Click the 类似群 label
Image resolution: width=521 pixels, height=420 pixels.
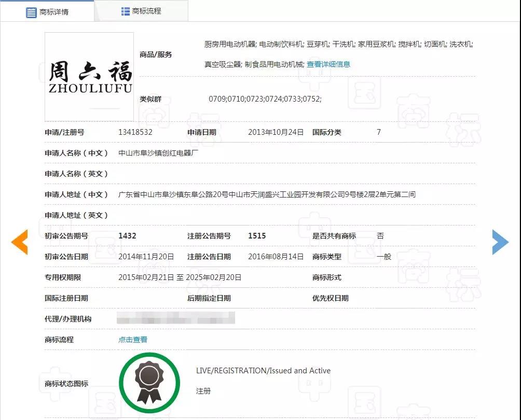coord(150,99)
